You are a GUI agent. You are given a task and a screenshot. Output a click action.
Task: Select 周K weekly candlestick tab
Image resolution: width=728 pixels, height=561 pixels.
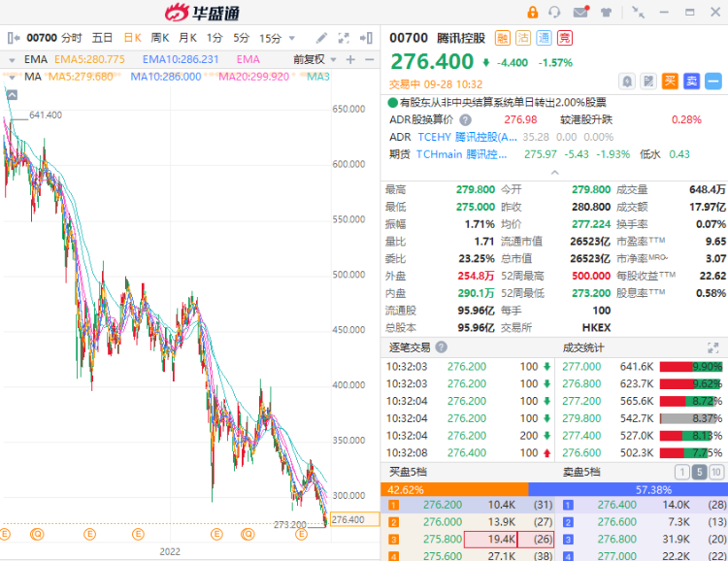pos(160,38)
